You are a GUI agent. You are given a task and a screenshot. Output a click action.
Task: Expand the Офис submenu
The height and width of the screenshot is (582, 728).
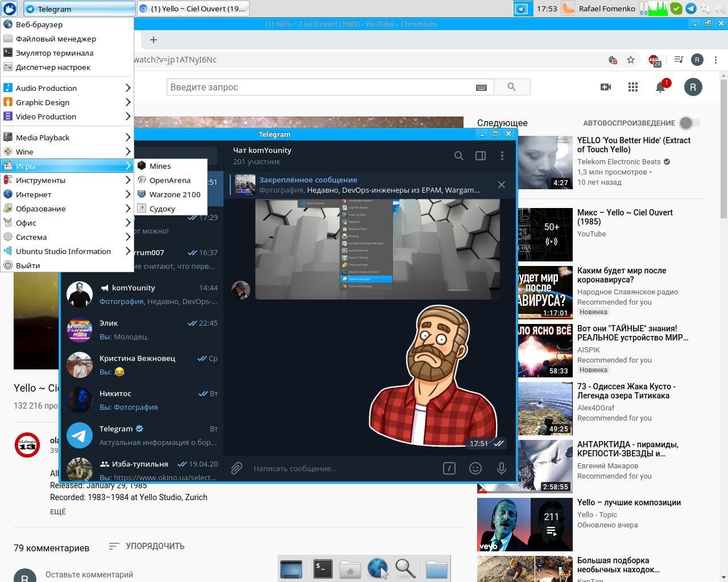coord(67,223)
